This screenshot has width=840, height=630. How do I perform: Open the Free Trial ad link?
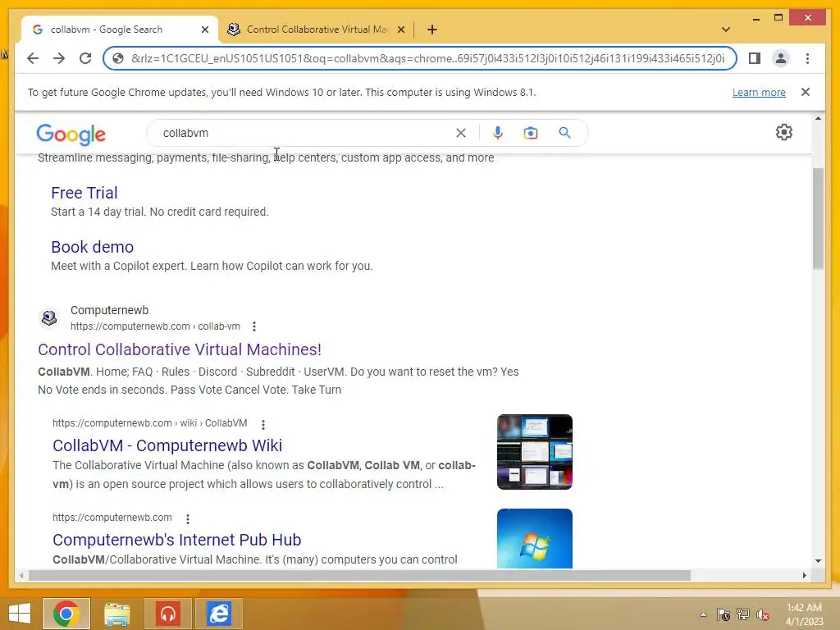pyautogui.click(x=84, y=193)
